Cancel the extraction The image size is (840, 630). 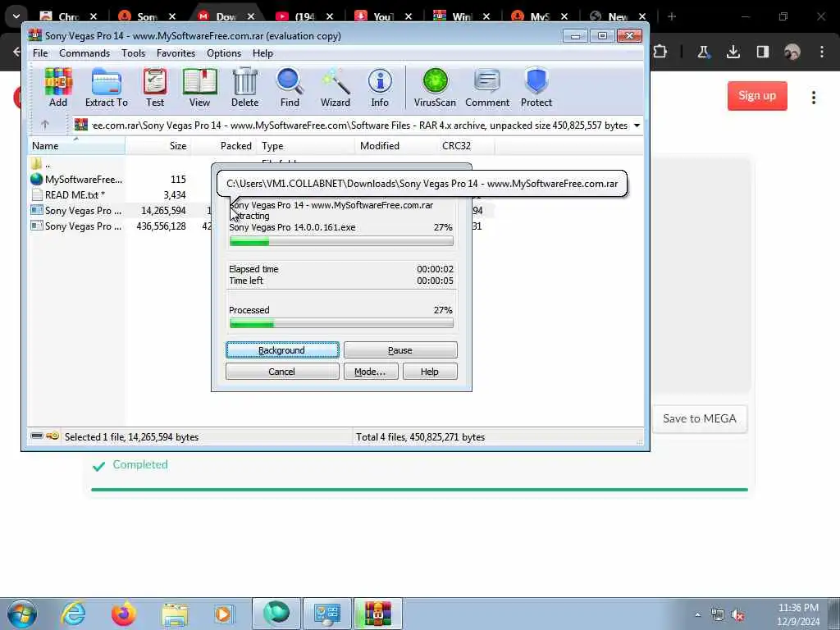[x=282, y=372]
